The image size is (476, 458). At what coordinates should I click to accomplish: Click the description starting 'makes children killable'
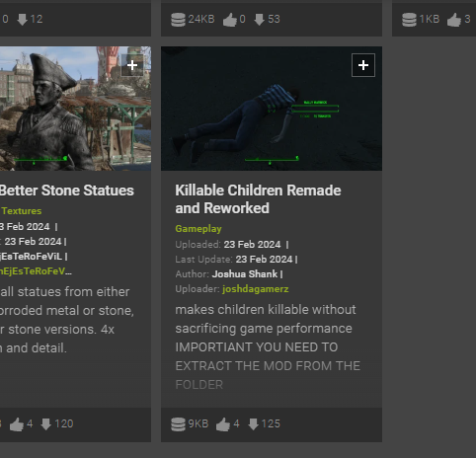pos(268,346)
